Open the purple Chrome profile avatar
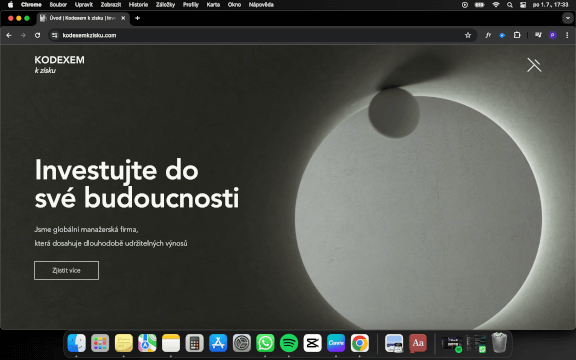Viewport: 576px width, 360px height. click(552, 35)
